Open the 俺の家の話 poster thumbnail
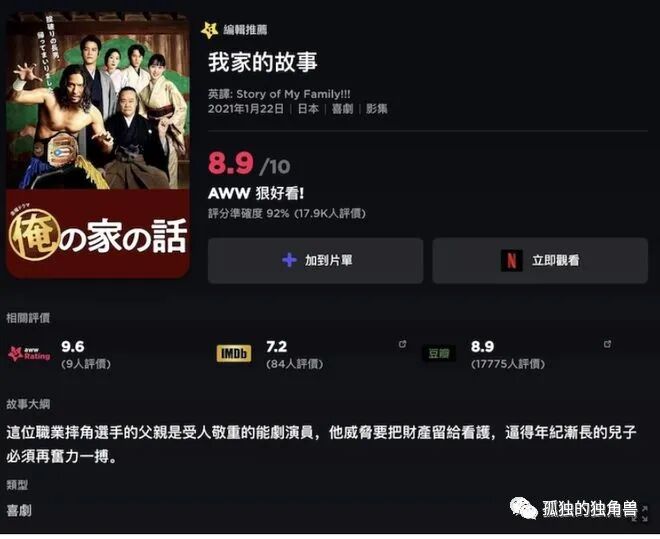660x539 pixels. [x=98, y=145]
